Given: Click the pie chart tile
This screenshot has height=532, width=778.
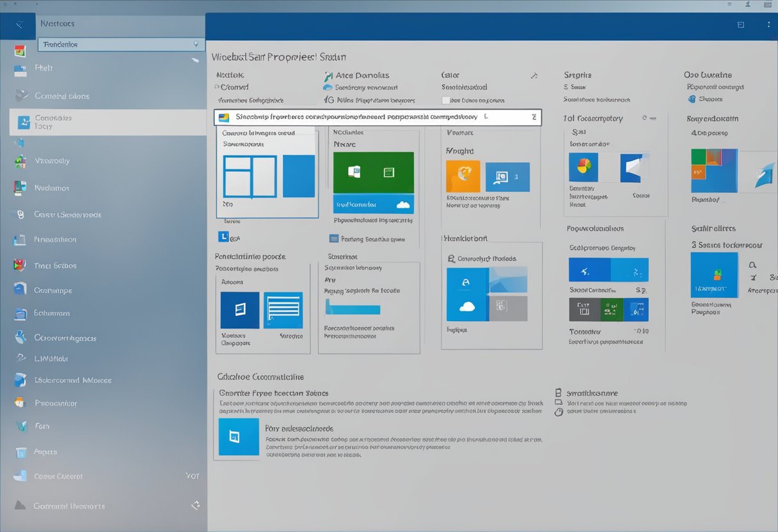Looking at the screenshot, I should click(x=583, y=168).
